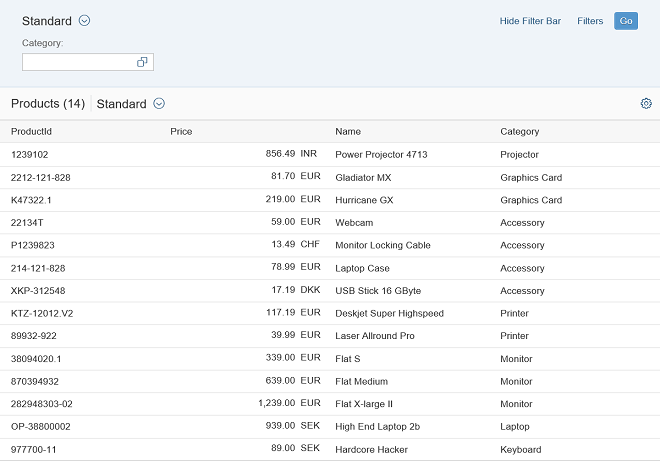660x461 pixels.
Task: Open value help icon in Category field
Action: (x=142, y=62)
